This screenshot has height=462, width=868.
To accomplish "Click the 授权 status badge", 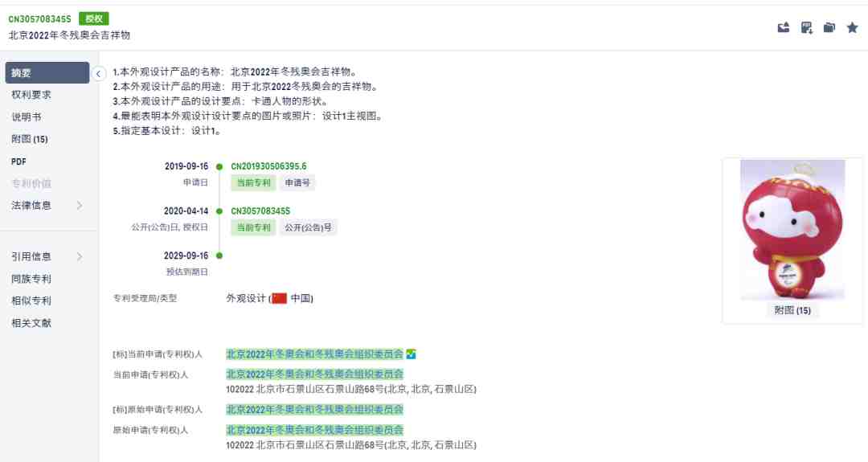I will pos(93,18).
